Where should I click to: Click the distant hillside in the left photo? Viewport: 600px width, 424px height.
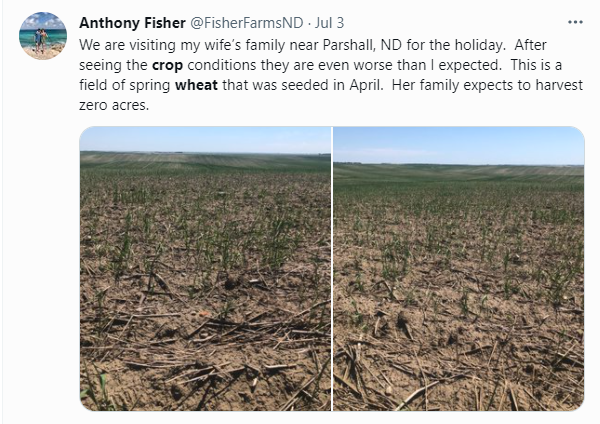click(x=205, y=161)
